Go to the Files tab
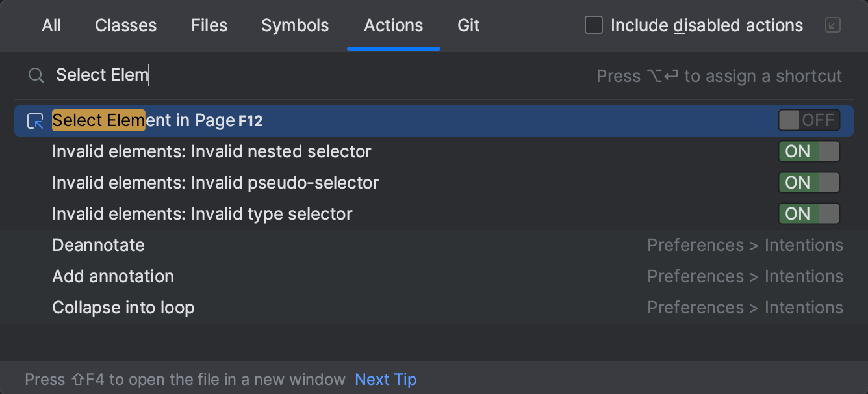Viewport: 868px width, 394px height. click(x=209, y=25)
